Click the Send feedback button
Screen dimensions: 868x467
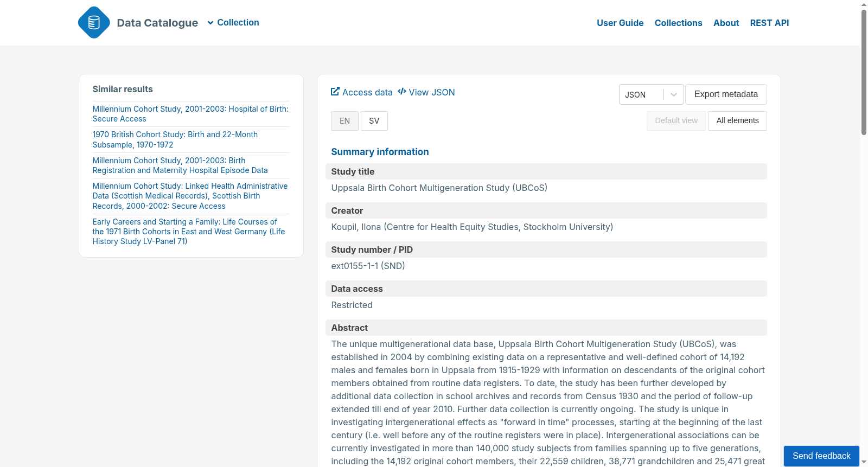(x=821, y=456)
